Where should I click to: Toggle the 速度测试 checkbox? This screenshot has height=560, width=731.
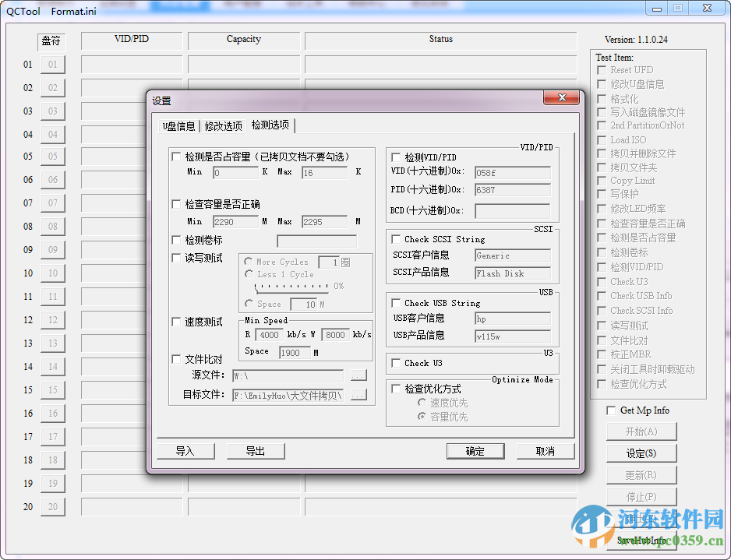click(x=176, y=320)
